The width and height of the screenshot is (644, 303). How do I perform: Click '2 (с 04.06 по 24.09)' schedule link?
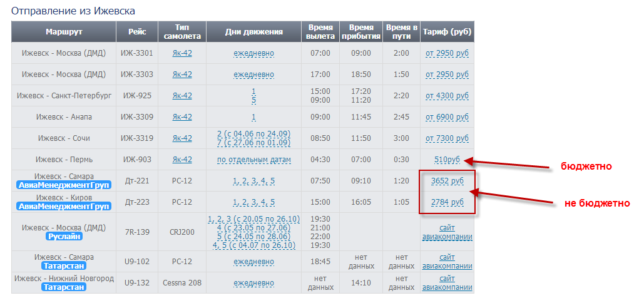(x=254, y=134)
